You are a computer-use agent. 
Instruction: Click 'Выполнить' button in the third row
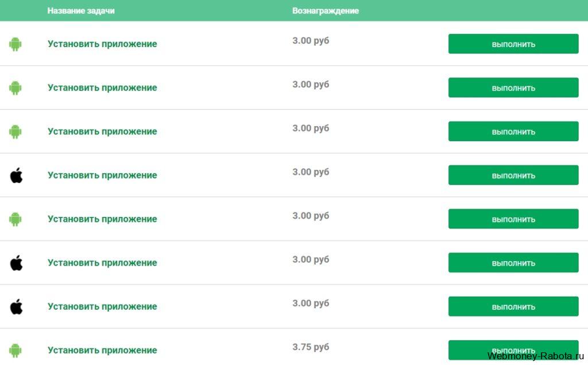click(x=513, y=131)
